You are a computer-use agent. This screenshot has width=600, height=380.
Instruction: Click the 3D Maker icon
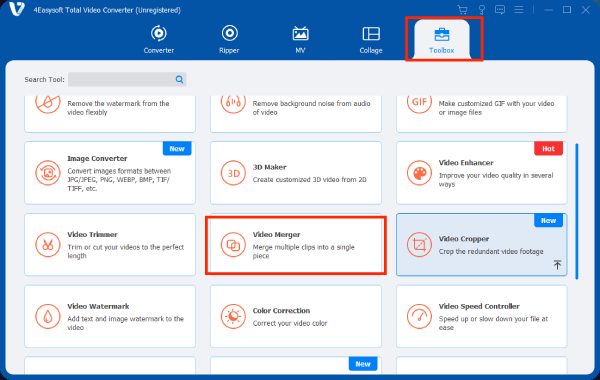[233, 173]
